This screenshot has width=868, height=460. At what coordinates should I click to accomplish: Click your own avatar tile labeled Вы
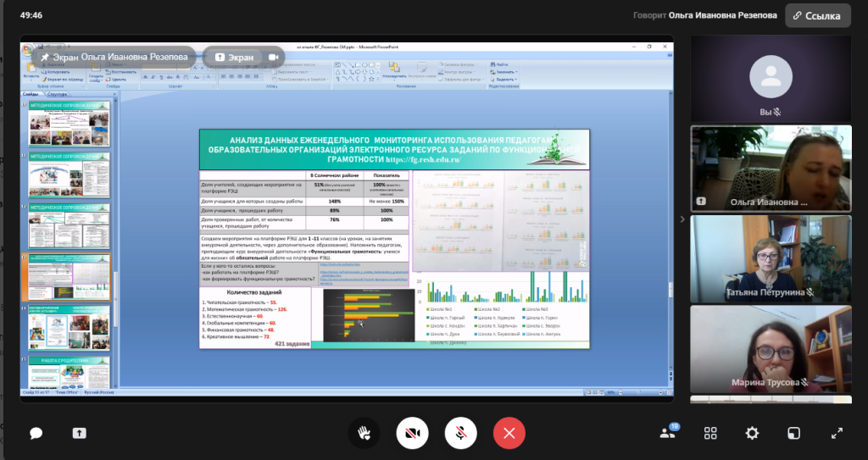[771, 79]
